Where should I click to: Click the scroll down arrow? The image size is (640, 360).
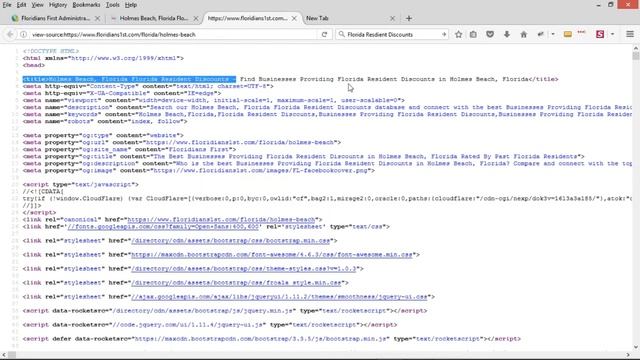click(636, 347)
